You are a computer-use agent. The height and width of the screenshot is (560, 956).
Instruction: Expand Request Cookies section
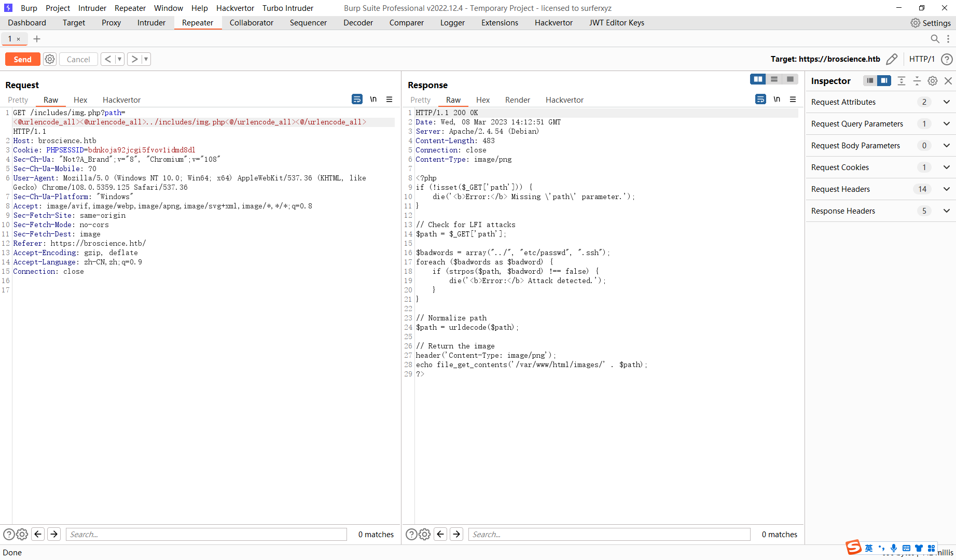tap(881, 167)
